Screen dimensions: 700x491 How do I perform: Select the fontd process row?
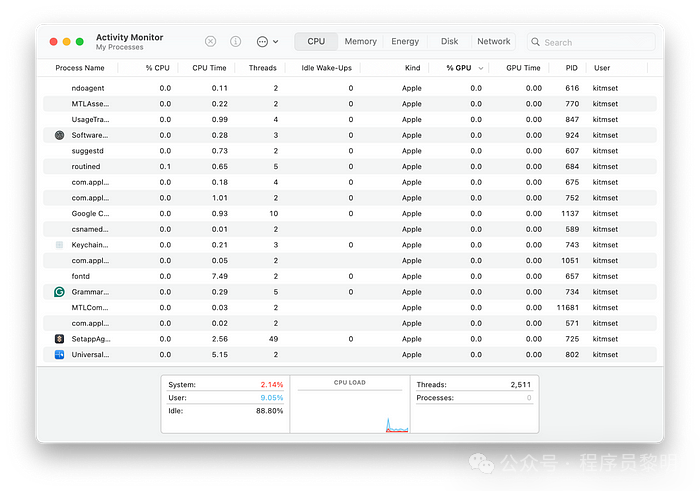(x=350, y=276)
